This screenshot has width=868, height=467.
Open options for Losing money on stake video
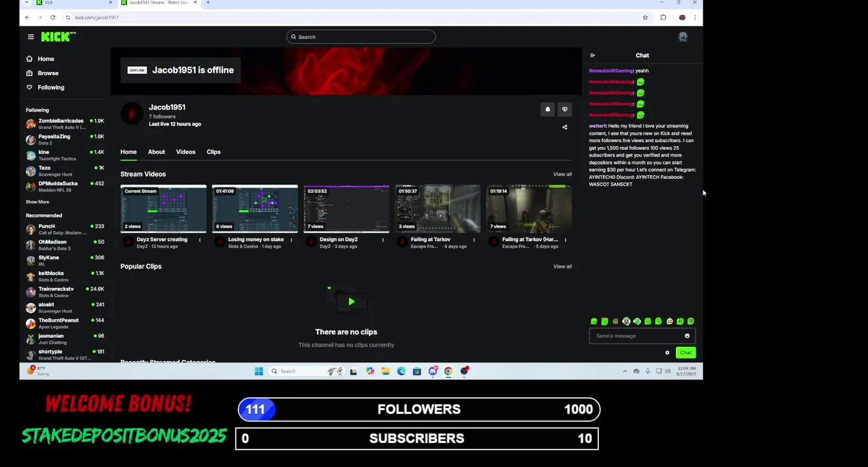click(291, 240)
